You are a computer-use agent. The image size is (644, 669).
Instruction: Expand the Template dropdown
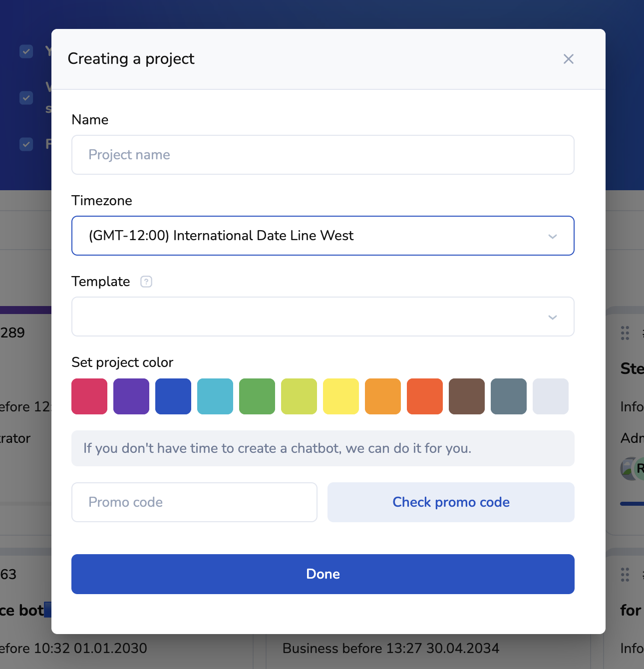pos(322,317)
